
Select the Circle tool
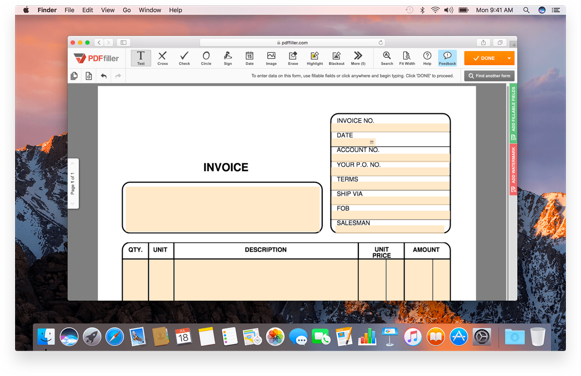(206, 58)
